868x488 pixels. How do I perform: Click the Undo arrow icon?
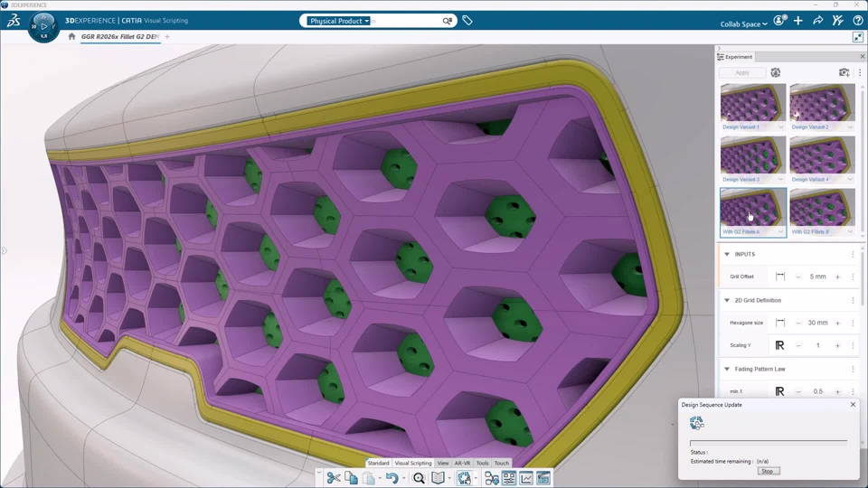pyautogui.click(x=392, y=477)
